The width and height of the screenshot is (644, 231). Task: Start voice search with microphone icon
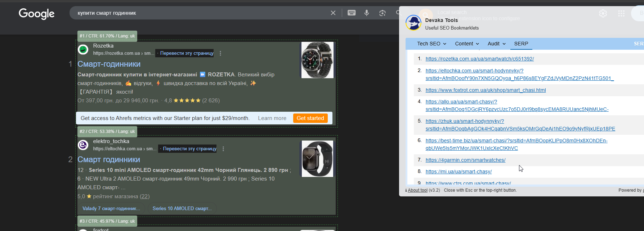click(367, 13)
